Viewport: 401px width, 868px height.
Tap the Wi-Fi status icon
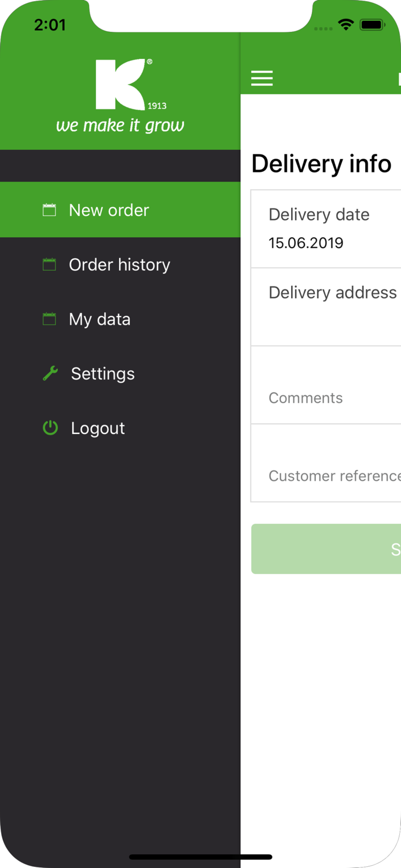[x=346, y=25]
